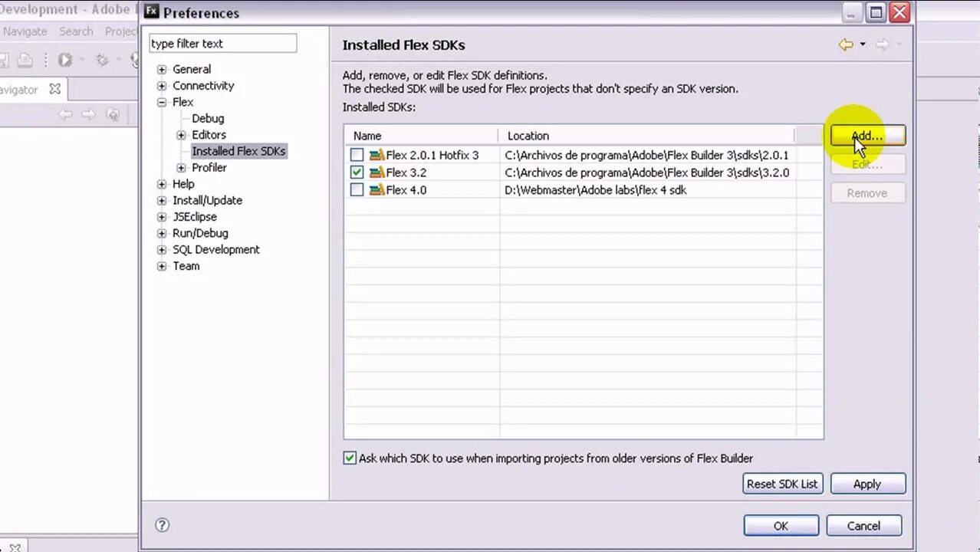
Task: Click the gear toolbar icon in main window
Action: coord(101,60)
